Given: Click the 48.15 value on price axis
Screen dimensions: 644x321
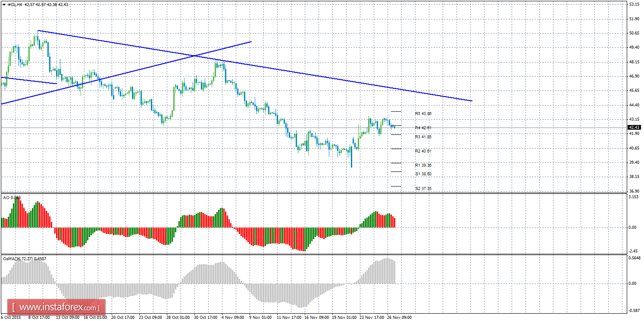Looking at the screenshot, I should [x=634, y=62].
